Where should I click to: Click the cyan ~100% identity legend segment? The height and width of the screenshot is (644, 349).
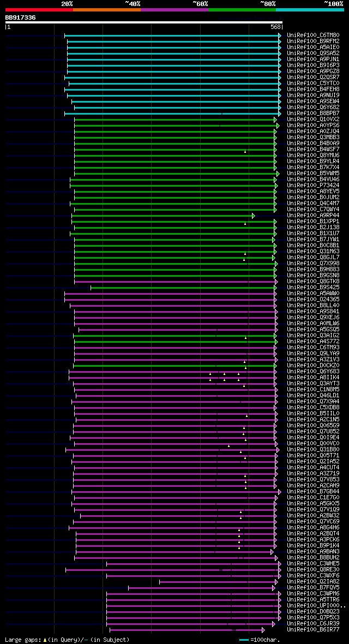tap(310, 9)
